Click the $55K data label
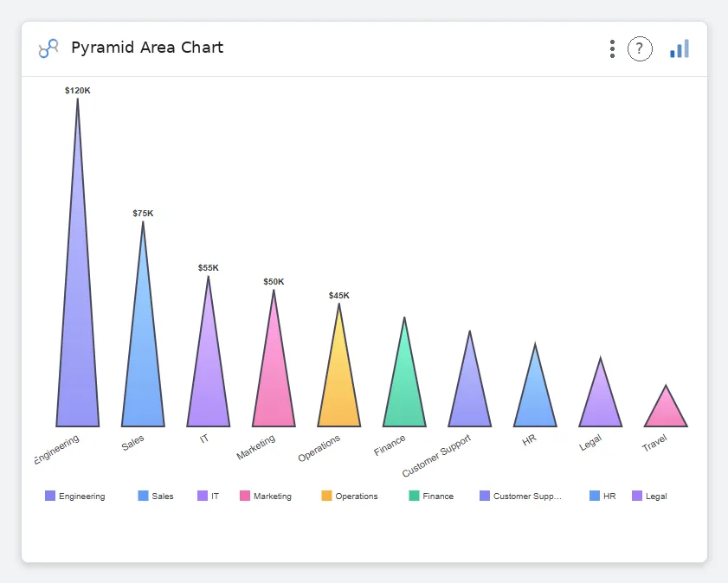This screenshot has width=728, height=583. [x=209, y=268]
